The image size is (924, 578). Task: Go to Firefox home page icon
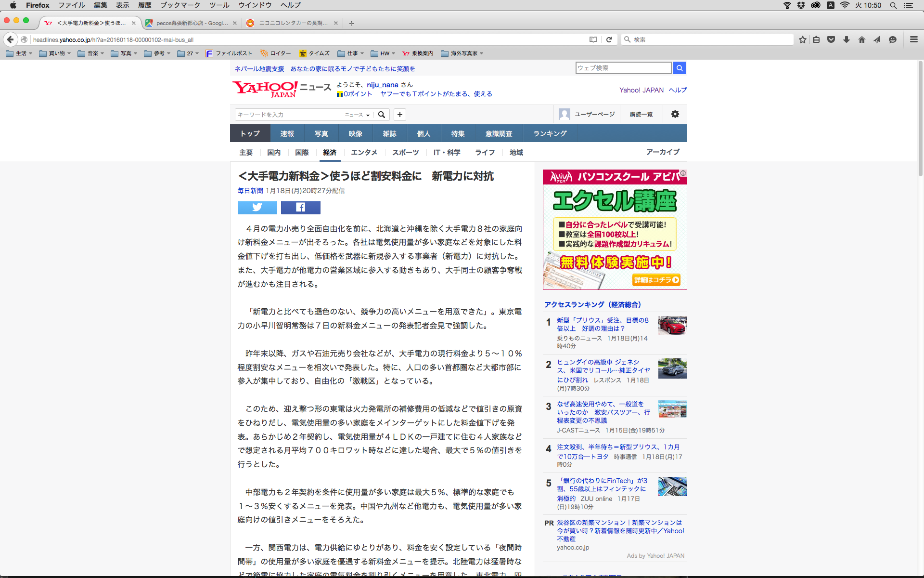[861, 39]
